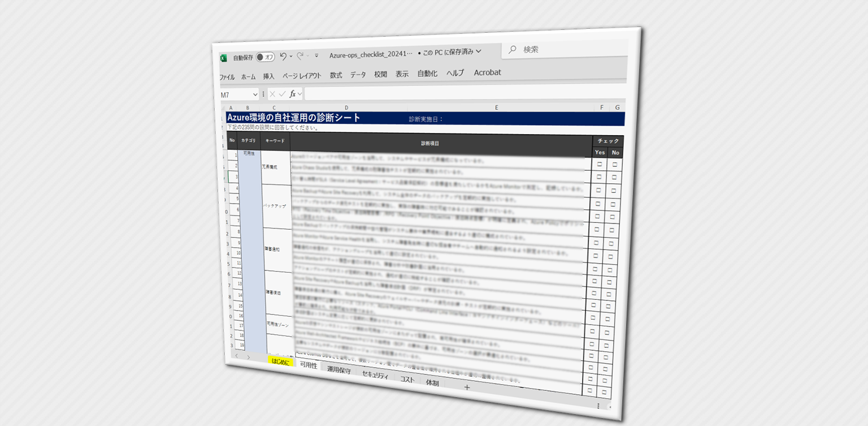Open the ヘルプ ribbon tab
Image resolution: width=868 pixels, height=426 pixels.
point(455,73)
